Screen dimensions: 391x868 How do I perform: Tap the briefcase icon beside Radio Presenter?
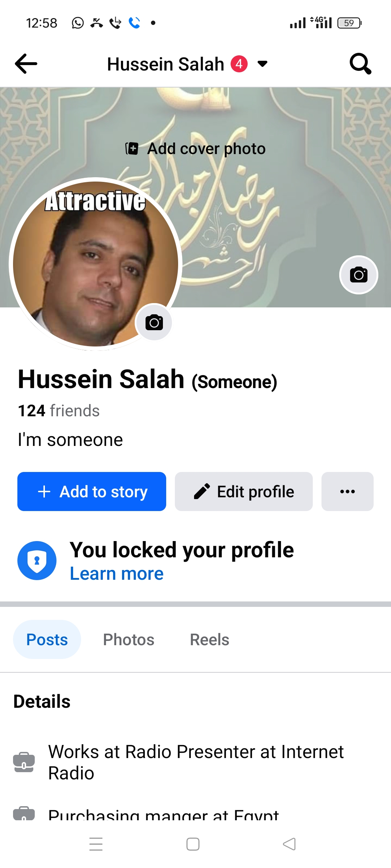tap(24, 762)
